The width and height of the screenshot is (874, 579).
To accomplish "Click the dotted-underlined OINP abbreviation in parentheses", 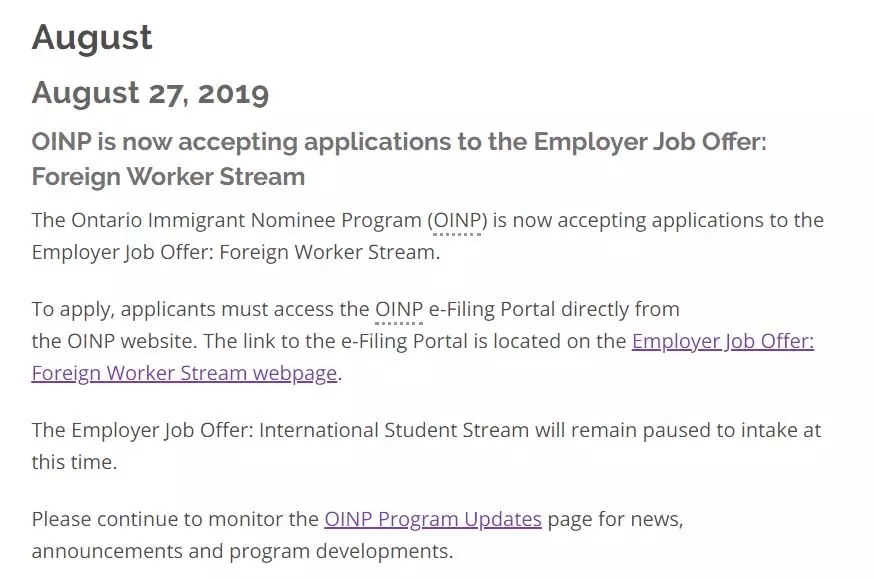I will click(457, 221).
